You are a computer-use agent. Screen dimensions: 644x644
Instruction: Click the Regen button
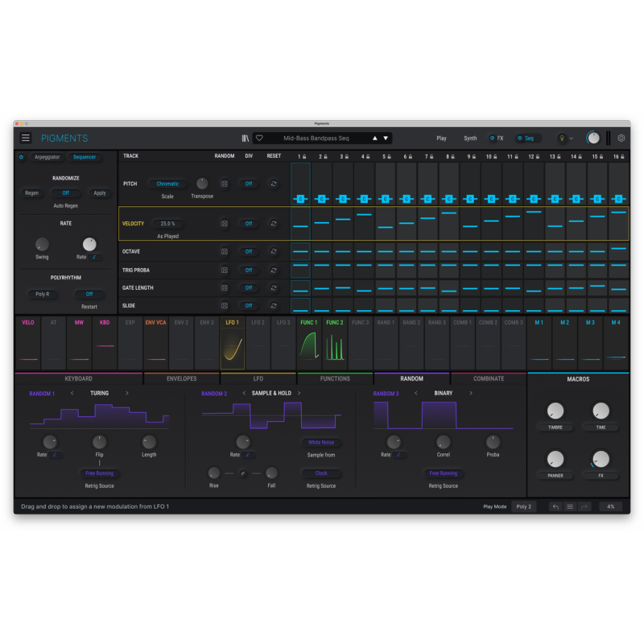coord(31,193)
